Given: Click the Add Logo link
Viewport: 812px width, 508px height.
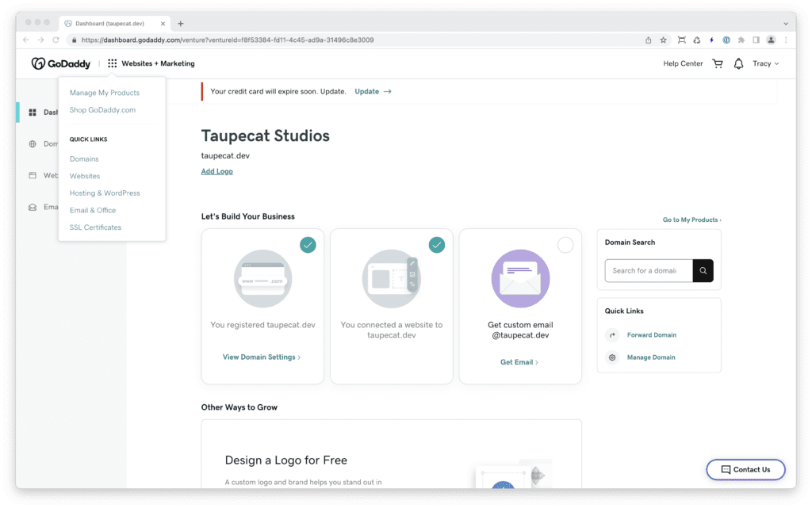Looking at the screenshot, I should (217, 171).
